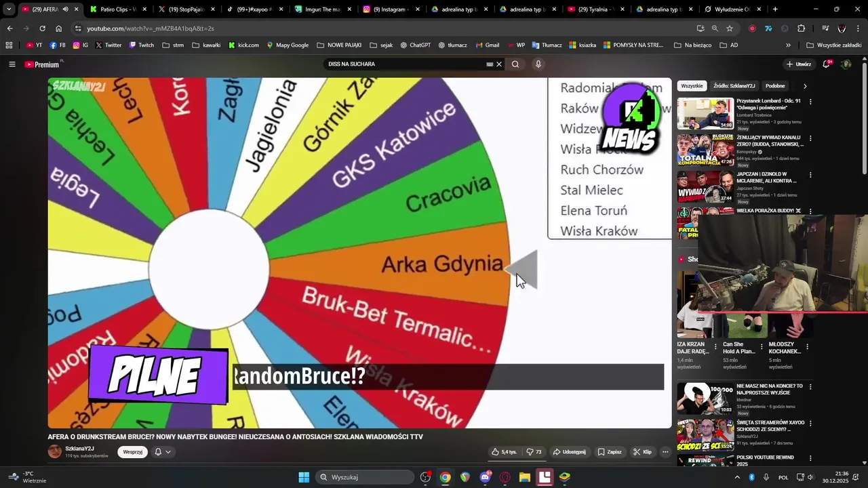
Task: Open POLSKI YOUTUBE REWIND 2025 video
Action: pyautogui.click(x=766, y=461)
